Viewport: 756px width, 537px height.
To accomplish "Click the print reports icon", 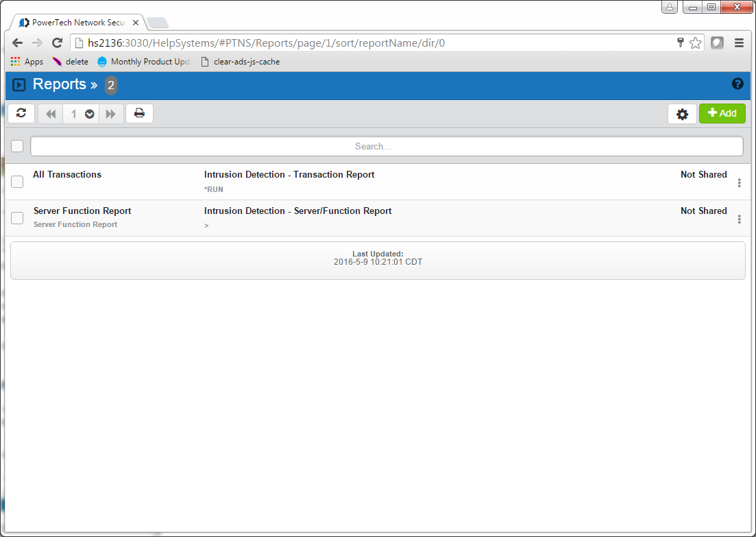I will tap(139, 114).
